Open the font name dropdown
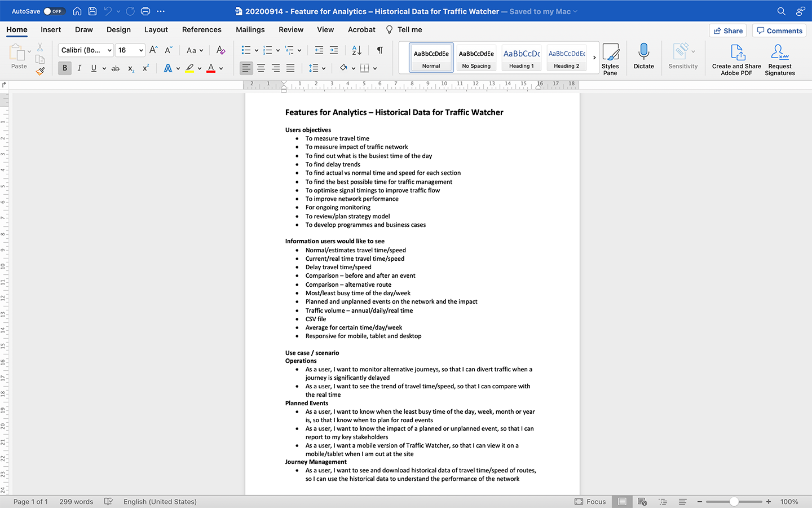Image resolution: width=812 pixels, height=508 pixels. point(109,50)
